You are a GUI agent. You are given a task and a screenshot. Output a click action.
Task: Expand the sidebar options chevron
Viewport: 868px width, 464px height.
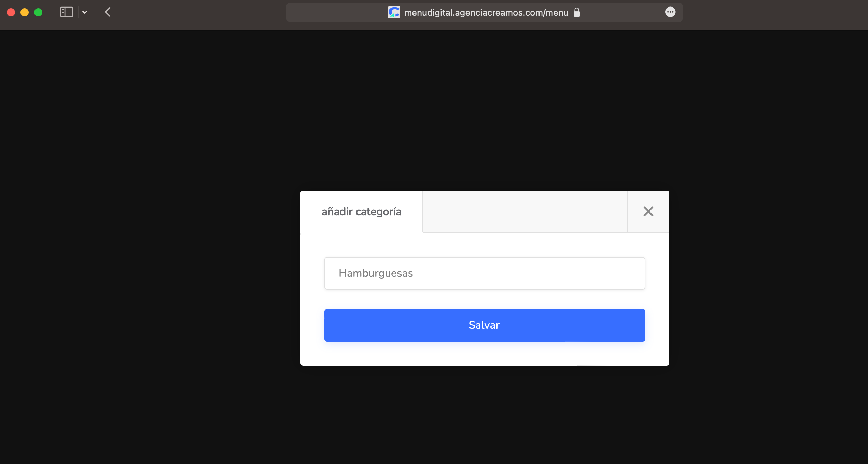[85, 12]
